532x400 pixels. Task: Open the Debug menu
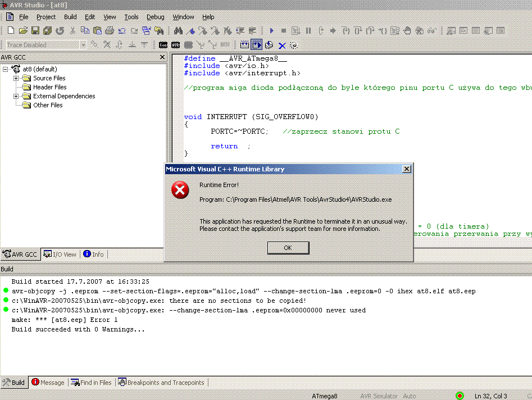click(156, 17)
